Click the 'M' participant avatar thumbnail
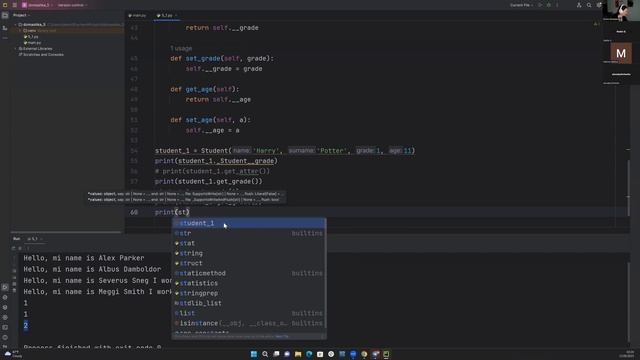 click(621, 53)
